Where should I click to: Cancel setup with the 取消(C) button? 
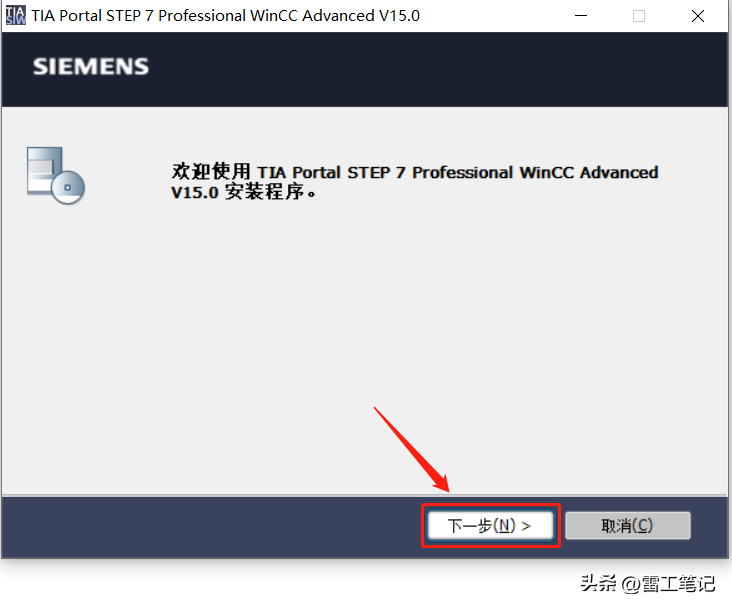point(627,525)
